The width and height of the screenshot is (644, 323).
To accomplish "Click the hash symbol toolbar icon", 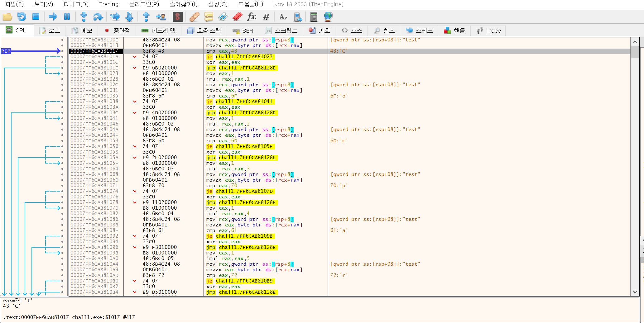I will [x=266, y=17].
